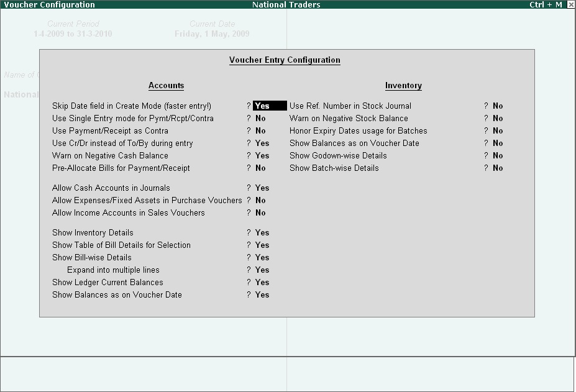This screenshot has width=576, height=392.
Task: Toggle 'Show Table of Bill Details for Selection'
Action: click(x=262, y=245)
